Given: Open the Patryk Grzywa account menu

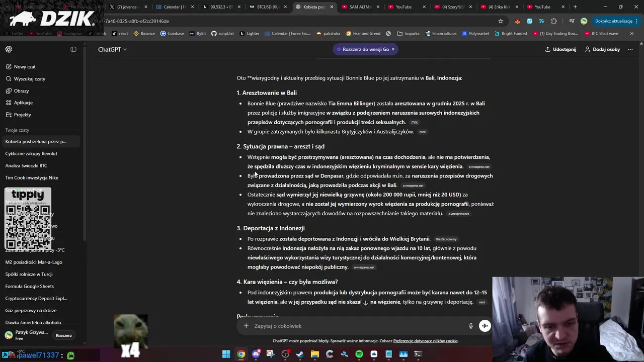Looking at the screenshot, I should click(x=26, y=335).
